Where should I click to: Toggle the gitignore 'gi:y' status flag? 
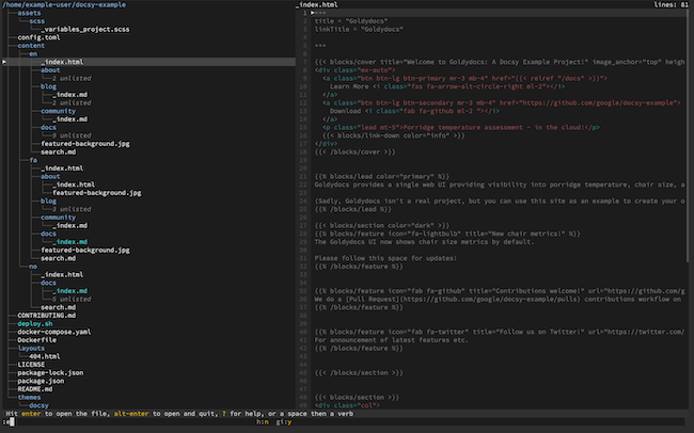[x=284, y=422]
